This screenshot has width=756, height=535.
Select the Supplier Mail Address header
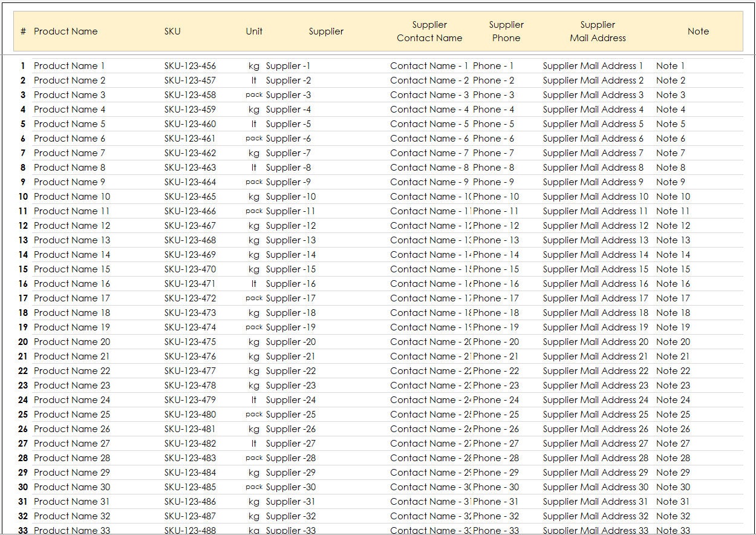click(x=598, y=31)
